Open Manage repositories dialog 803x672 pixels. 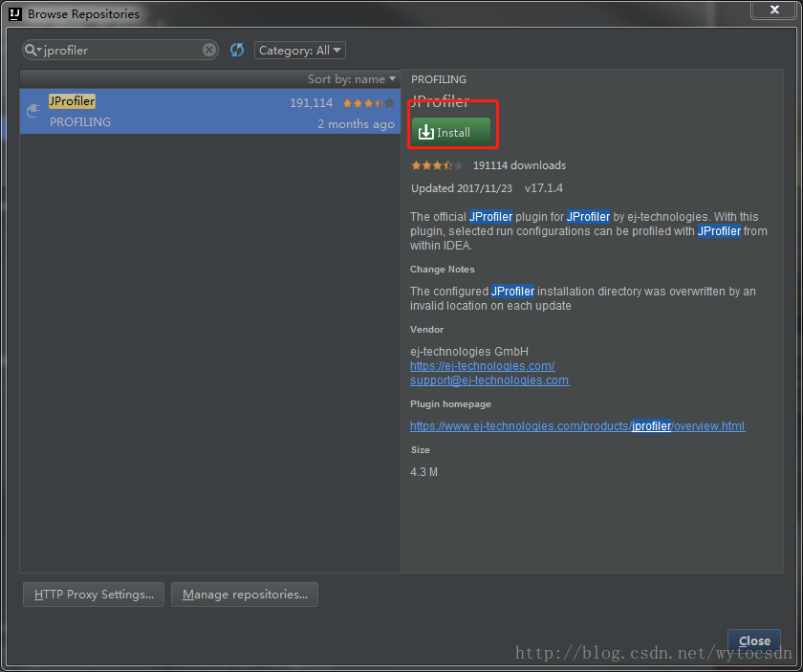click(245, 595)
